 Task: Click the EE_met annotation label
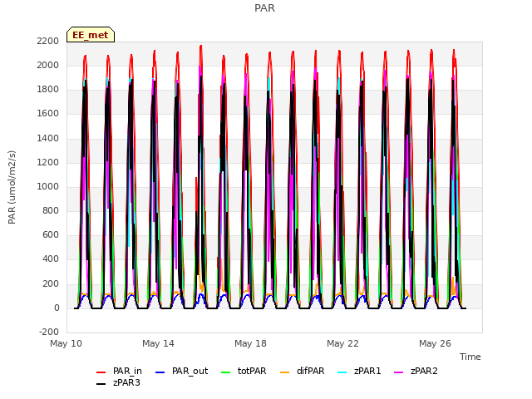[x=91, y=35]
